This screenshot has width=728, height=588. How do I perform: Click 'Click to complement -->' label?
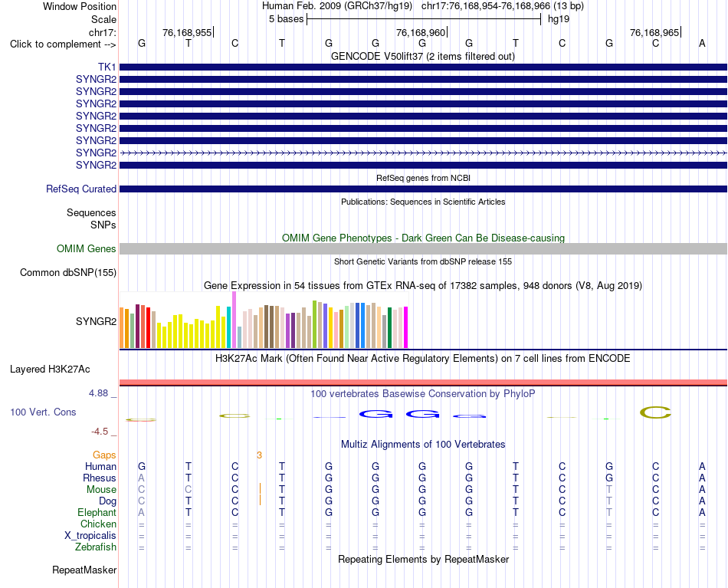pyautogui.click(x=63, y=44)
